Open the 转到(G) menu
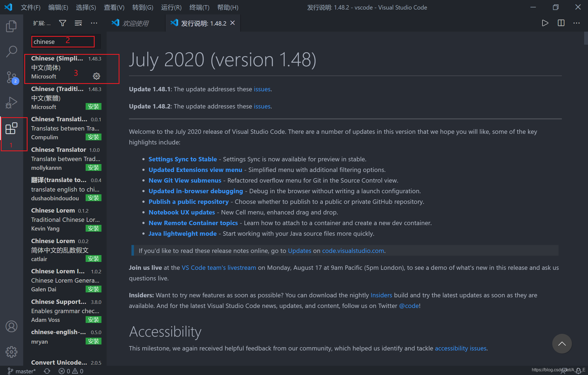588x375 pixels. point(143,7)
